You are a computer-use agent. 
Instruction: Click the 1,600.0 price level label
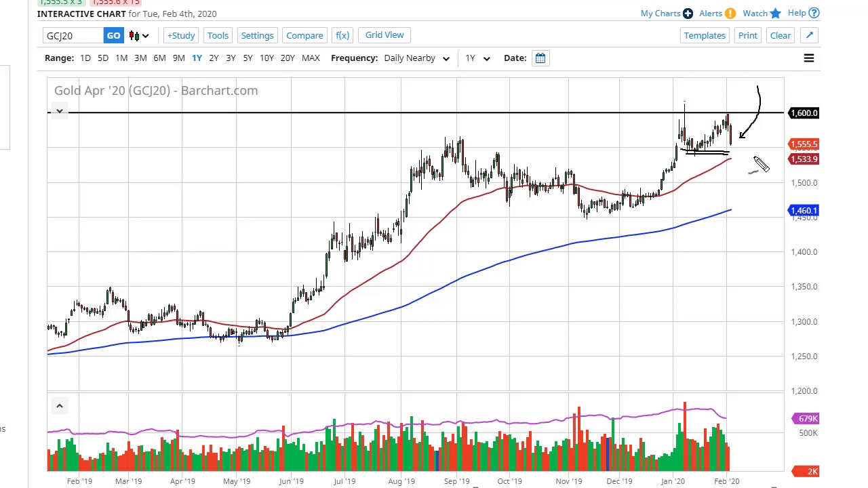(804, 113)
